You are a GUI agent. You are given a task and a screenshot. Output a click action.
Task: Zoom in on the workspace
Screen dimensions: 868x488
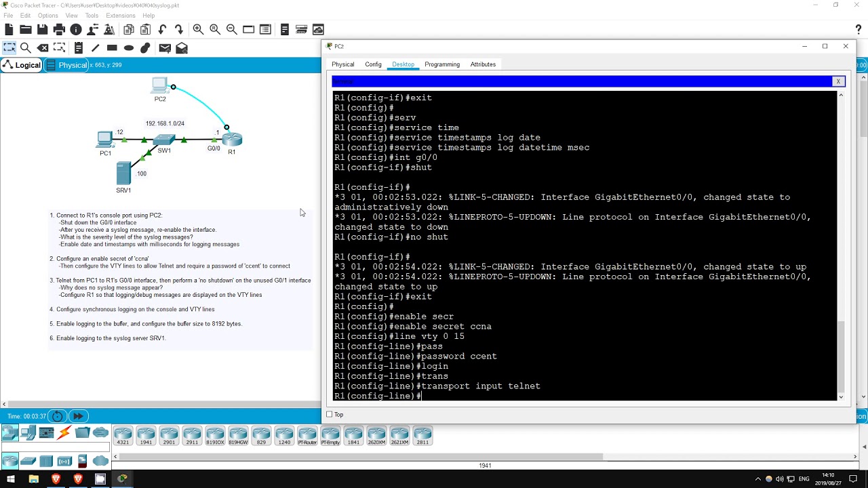(x=198, y=29)
